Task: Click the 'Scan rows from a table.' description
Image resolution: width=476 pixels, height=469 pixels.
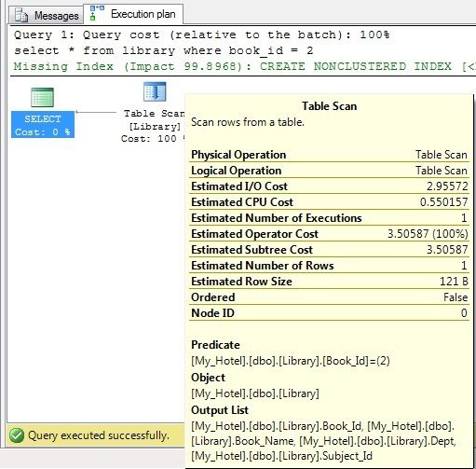Action: (x=248, y=122)
